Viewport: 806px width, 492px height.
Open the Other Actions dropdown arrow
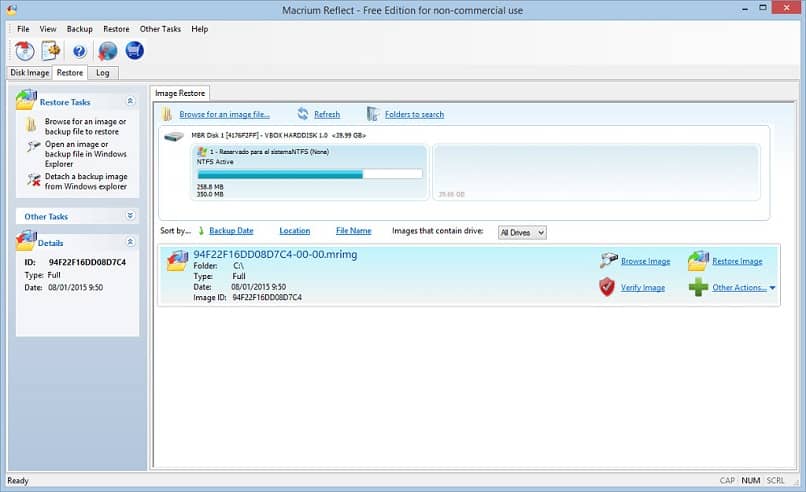[773, 288]
